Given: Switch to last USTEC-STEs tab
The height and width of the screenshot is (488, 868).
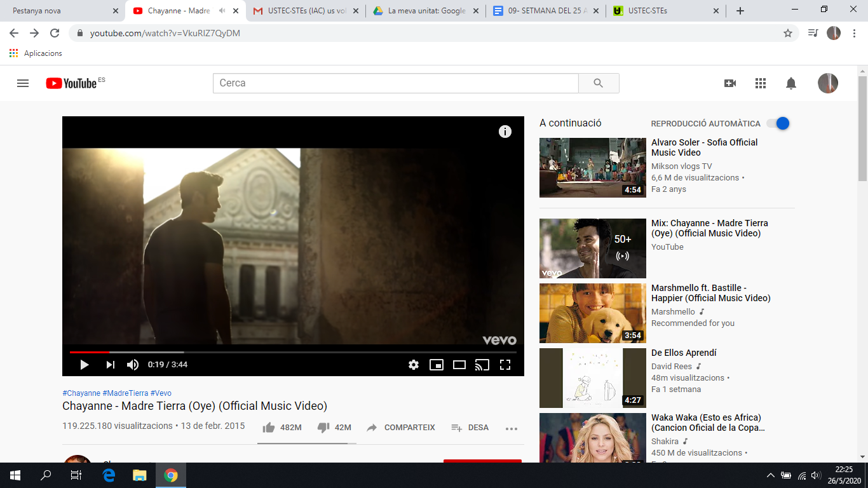Looking at the screenshot, I should [x=665, y=11].
